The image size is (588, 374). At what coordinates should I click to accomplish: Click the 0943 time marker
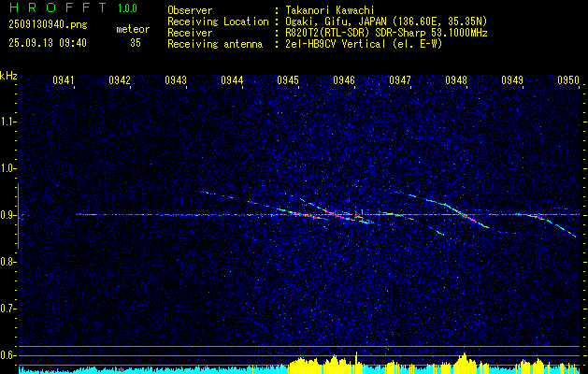pos(176,79)
